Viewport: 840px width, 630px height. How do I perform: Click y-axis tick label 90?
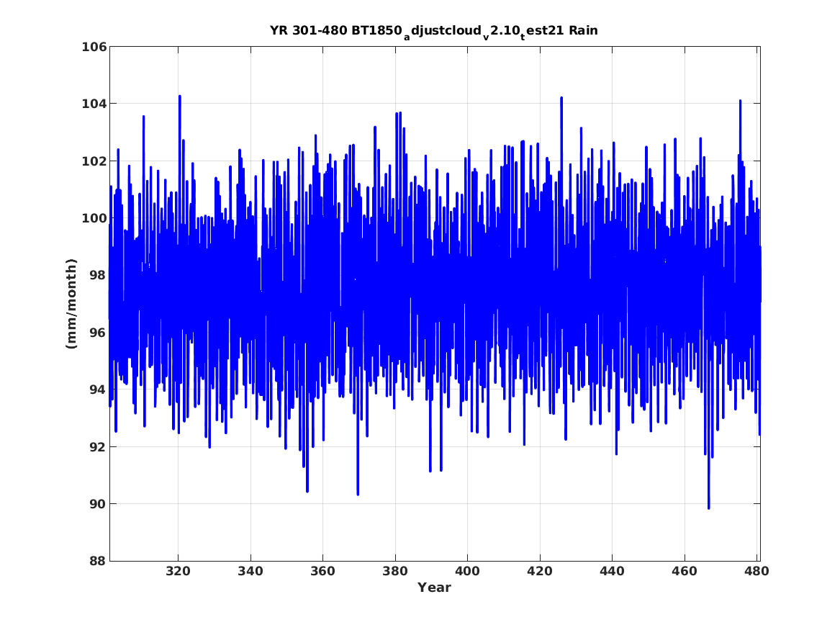[97, 504]
